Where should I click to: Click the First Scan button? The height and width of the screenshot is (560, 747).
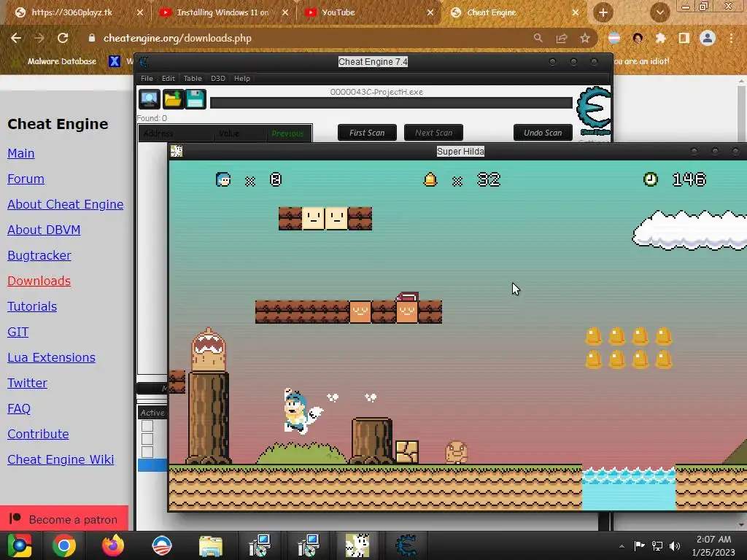coord(367,133)
